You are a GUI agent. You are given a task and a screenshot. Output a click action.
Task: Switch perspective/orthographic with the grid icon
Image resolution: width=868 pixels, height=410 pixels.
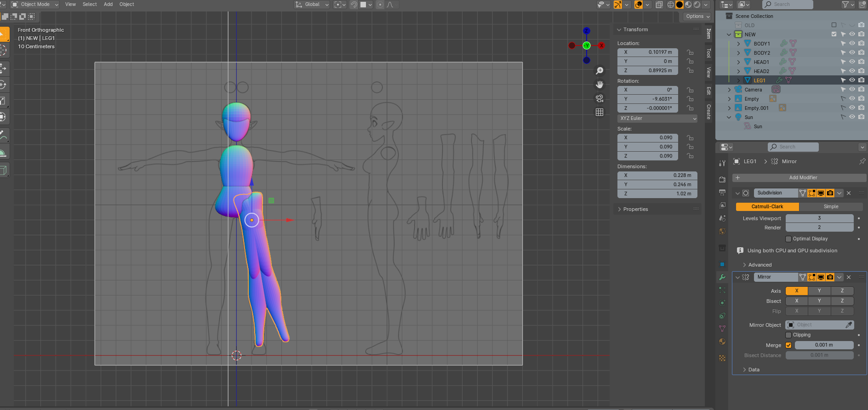click(600, 112)
